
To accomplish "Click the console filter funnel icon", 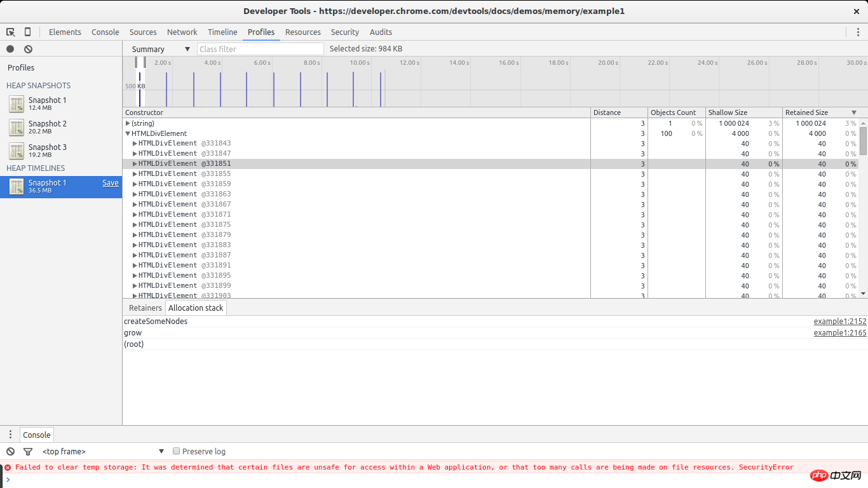I will coord(28,451).
